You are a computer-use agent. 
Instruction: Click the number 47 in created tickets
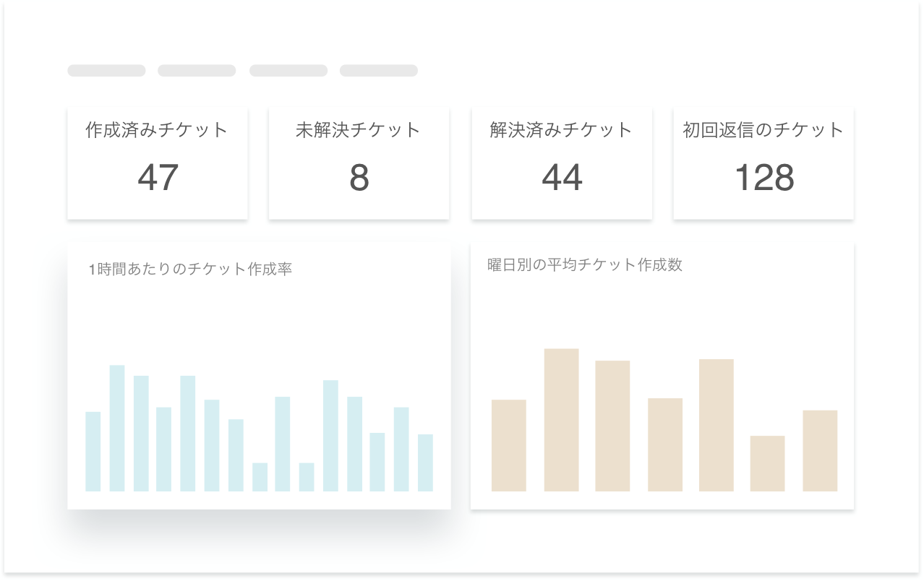(x=158, y=178)
